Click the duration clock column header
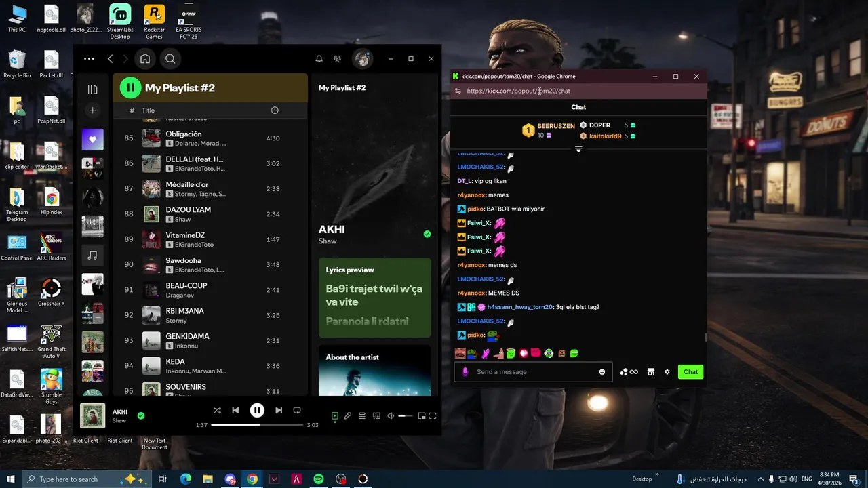This screenshot has width=868, height=488. 275,110
